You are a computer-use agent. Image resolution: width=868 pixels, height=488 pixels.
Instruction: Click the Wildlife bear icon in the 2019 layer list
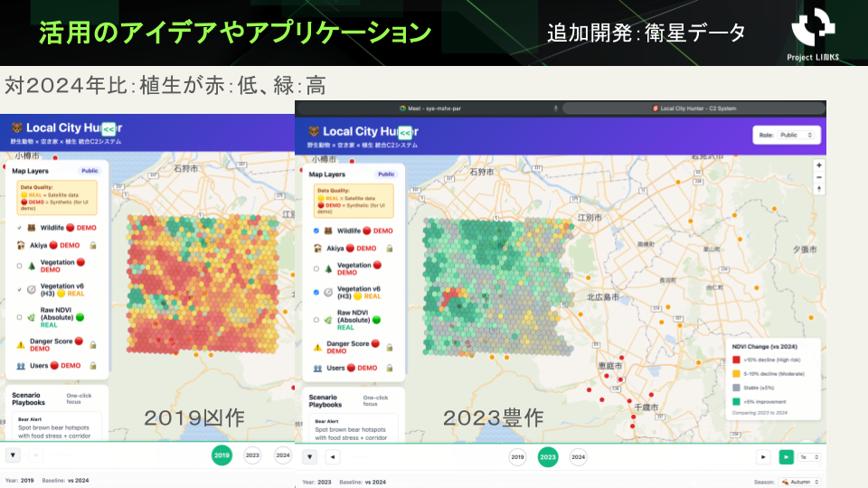(32, 228)
